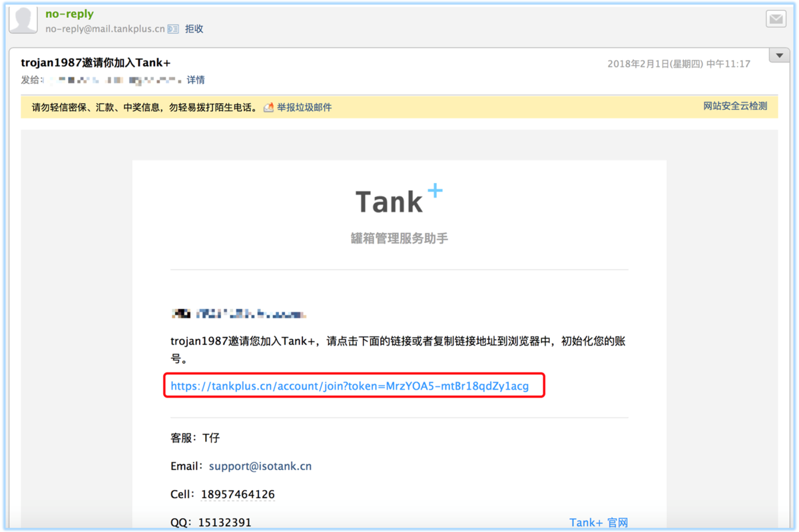The image size is (799, 532).
Task: Open the Tank+ 官网 link
Action: (x=599, y=523)
